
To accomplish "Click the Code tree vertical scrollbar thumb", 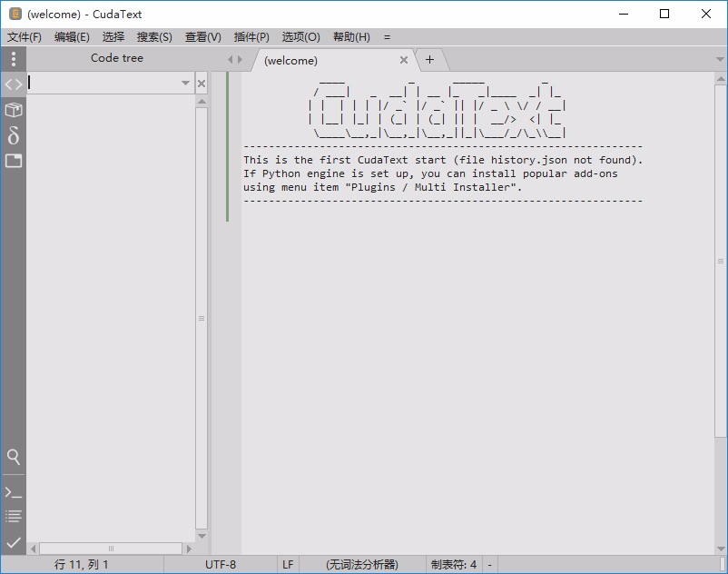I will click(x=202, y=318).
